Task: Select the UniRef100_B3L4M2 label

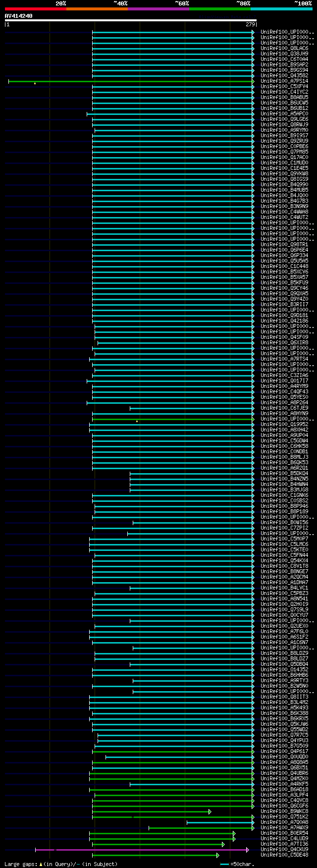Action: pos(284,703)
